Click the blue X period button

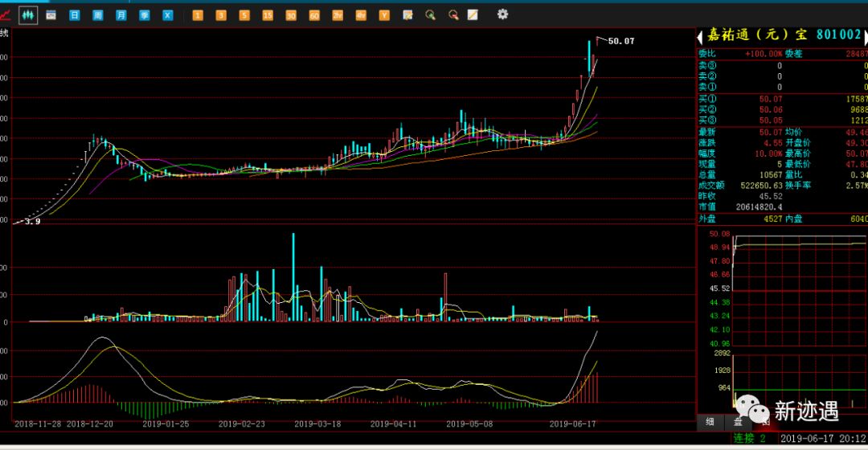point(168,15)
